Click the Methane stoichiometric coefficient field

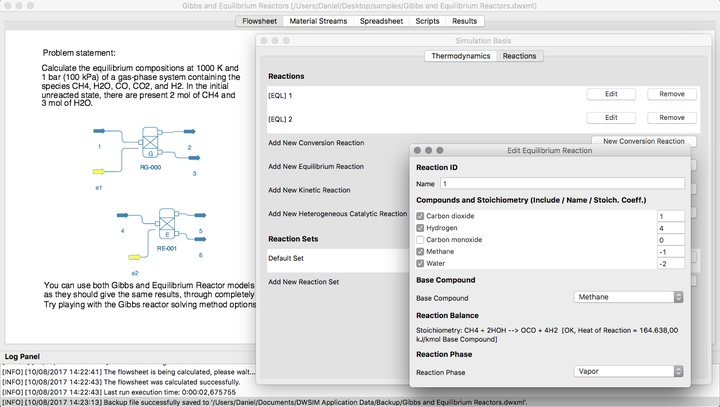point(671,252)
